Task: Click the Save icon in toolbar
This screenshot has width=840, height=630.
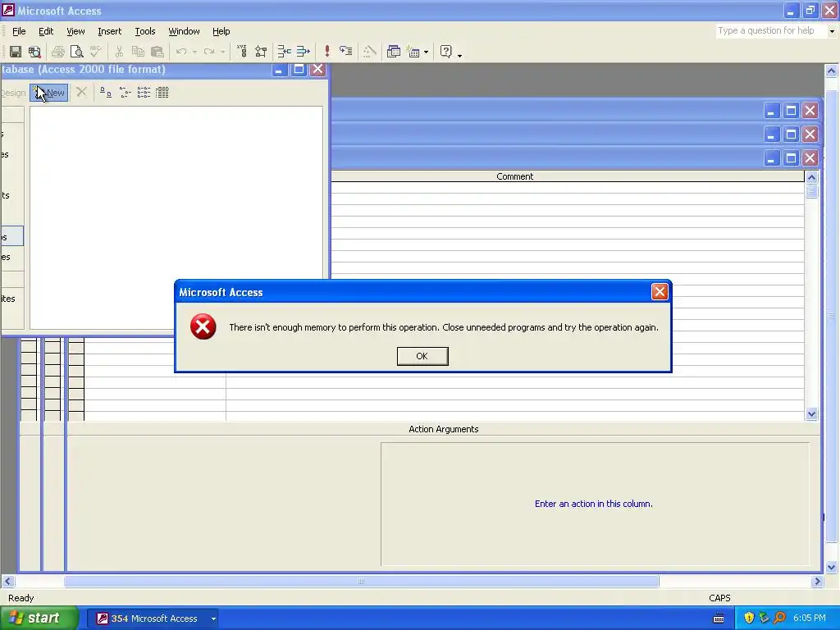Action: coord(16,52)
